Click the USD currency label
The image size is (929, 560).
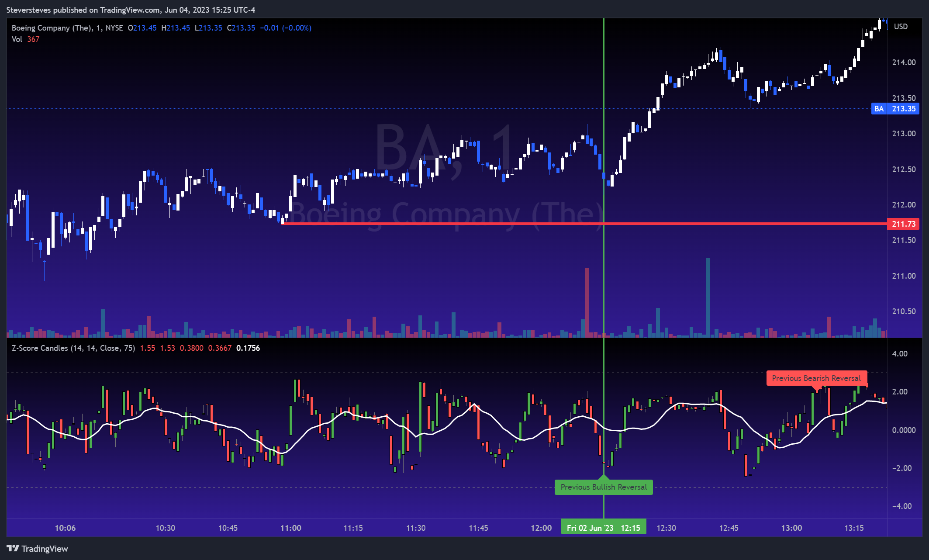tap(901, 27)
